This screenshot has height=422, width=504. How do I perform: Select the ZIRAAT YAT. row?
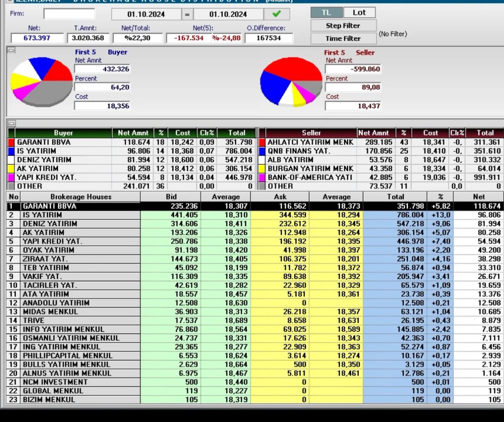point(255,259)
